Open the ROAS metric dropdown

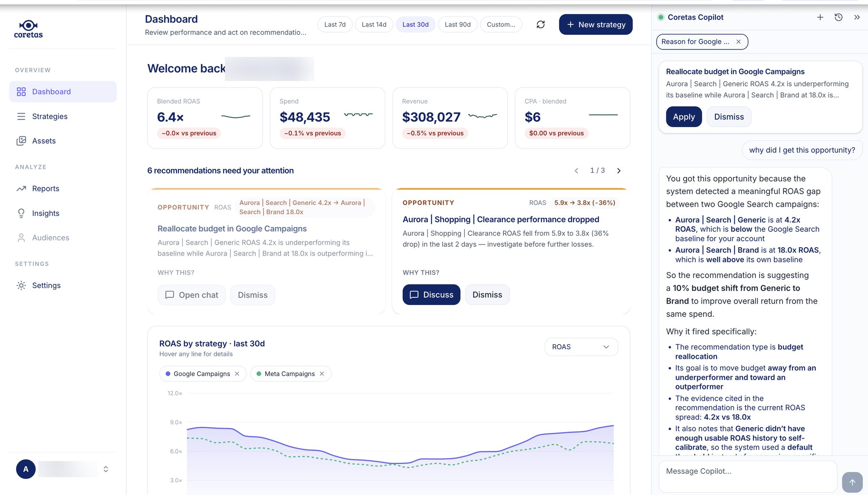coord(581,347)
